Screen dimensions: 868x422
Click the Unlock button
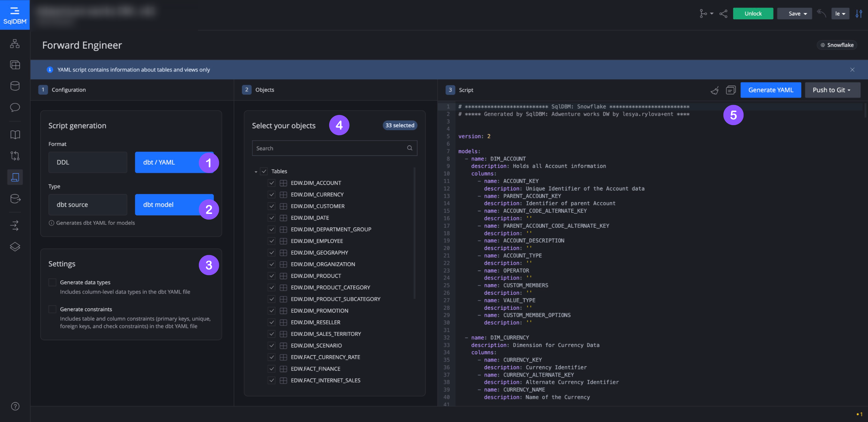coord(753,14)
